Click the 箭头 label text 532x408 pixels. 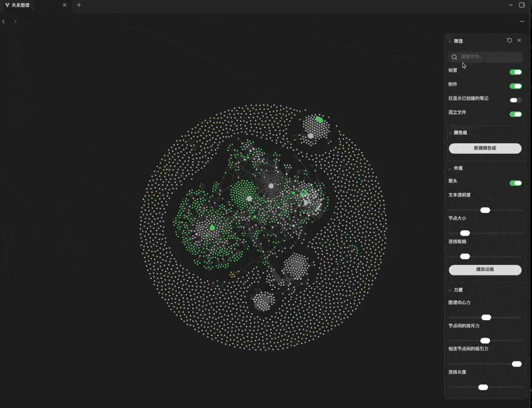[453, 181]
